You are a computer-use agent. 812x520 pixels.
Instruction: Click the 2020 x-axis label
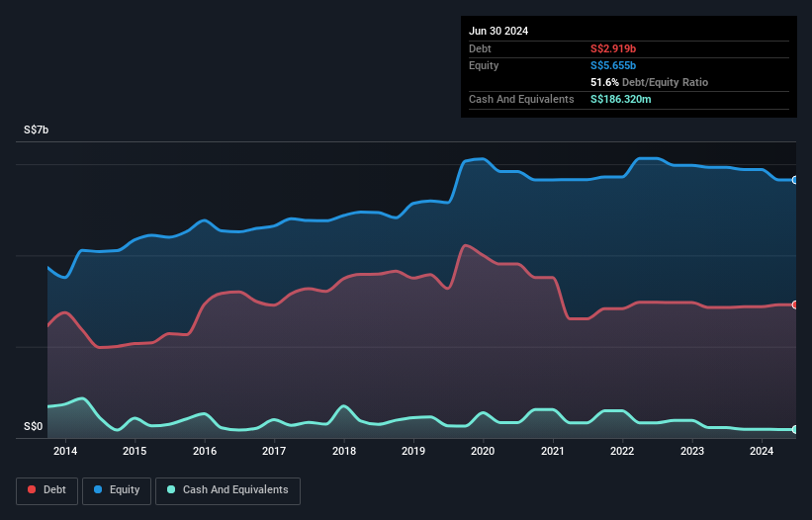pos(483,451)
